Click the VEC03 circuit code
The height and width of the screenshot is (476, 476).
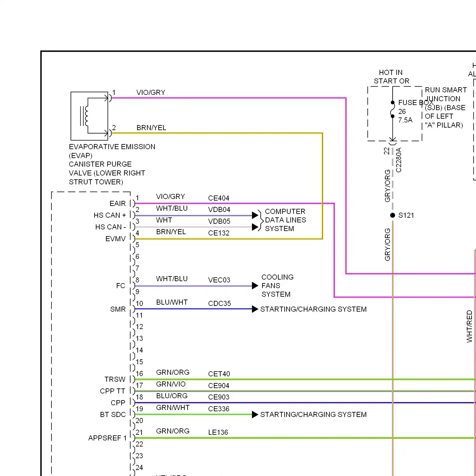(219, 280)
